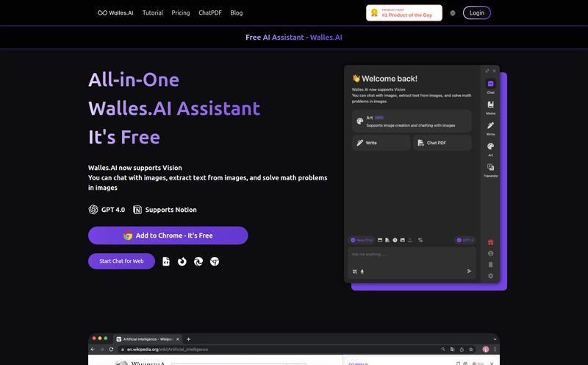Start a New Chat in assistant panel
Viewport: 588px width, 365px height.
[x=362, y=240]
